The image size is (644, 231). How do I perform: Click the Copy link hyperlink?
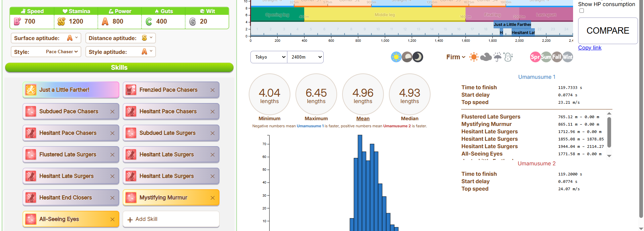click(x=590, y=47)
